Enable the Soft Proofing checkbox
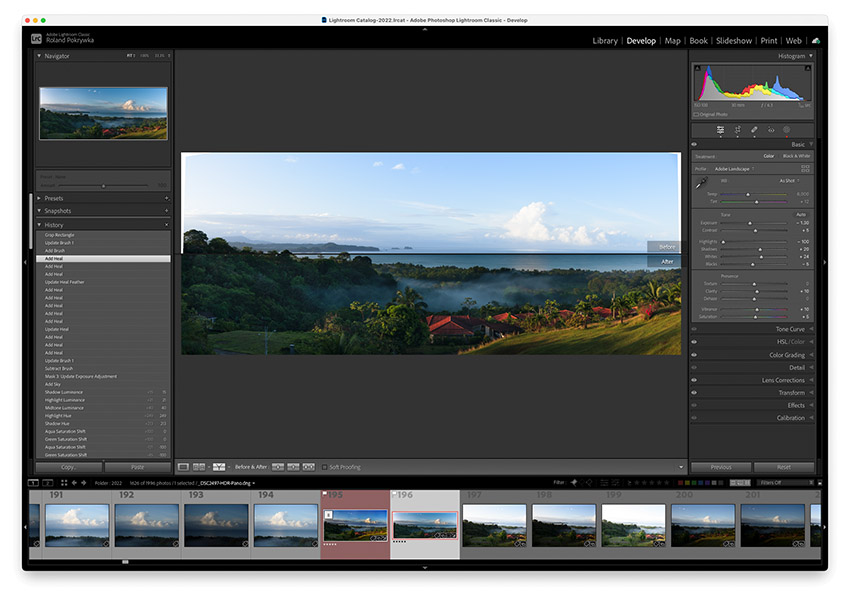850x600 pixels. click(x=325, y=467)
